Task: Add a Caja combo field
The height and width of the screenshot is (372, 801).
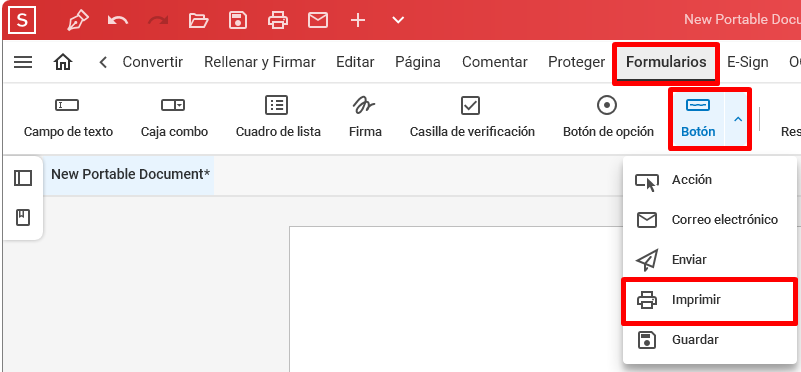Action: pyautogui.click(x=174, y=118)
